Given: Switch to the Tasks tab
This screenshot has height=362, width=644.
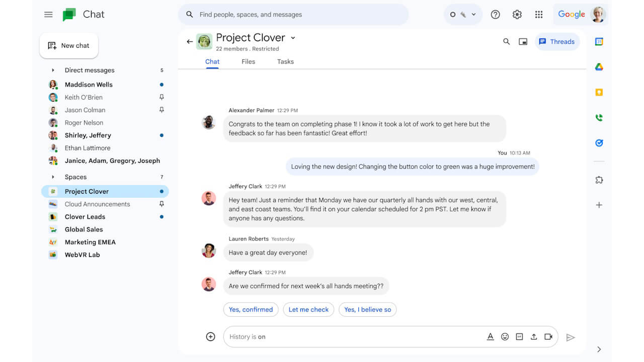Looking at the screenshot, I should click(x=285, y=61).
